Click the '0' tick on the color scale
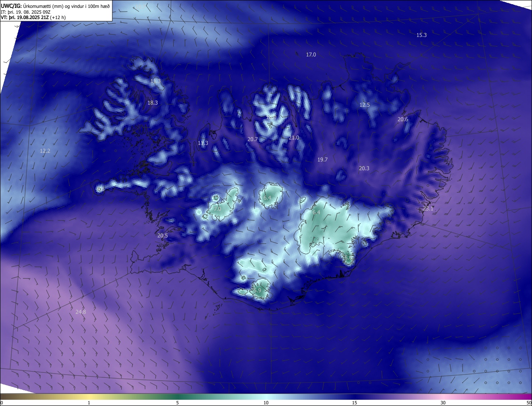The height and width of the screenshot is (406, 532). coord(2,403)
